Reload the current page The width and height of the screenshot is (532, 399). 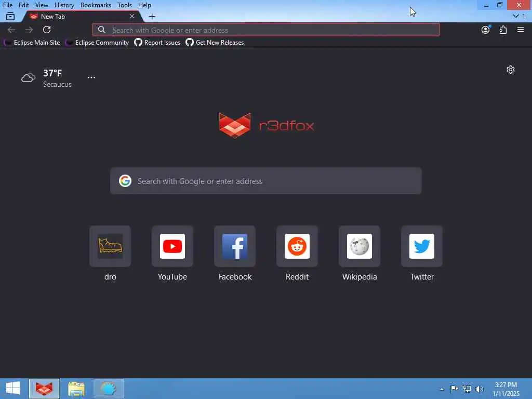click(47, 30)
